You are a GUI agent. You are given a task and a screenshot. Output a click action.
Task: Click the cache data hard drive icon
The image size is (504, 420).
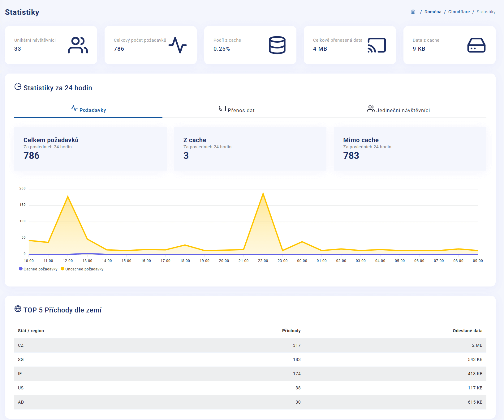tap(476, 45)
